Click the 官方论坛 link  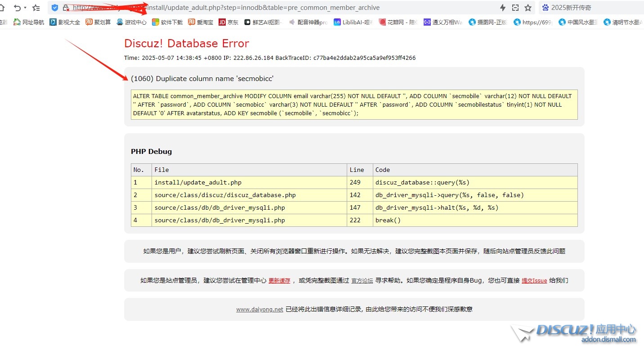click(362, 280)
